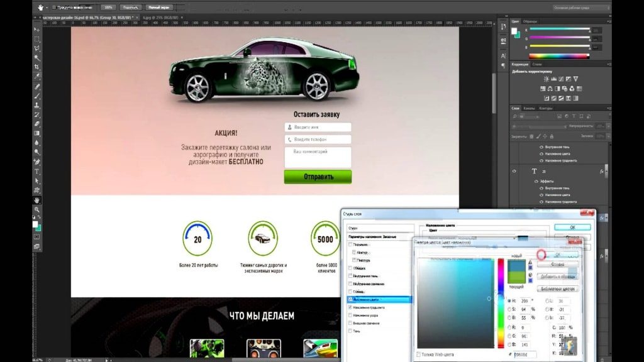Select the Move tool in the toolbar
The height and width of the screenshot is (362, 644).
[x=37, y=30]
